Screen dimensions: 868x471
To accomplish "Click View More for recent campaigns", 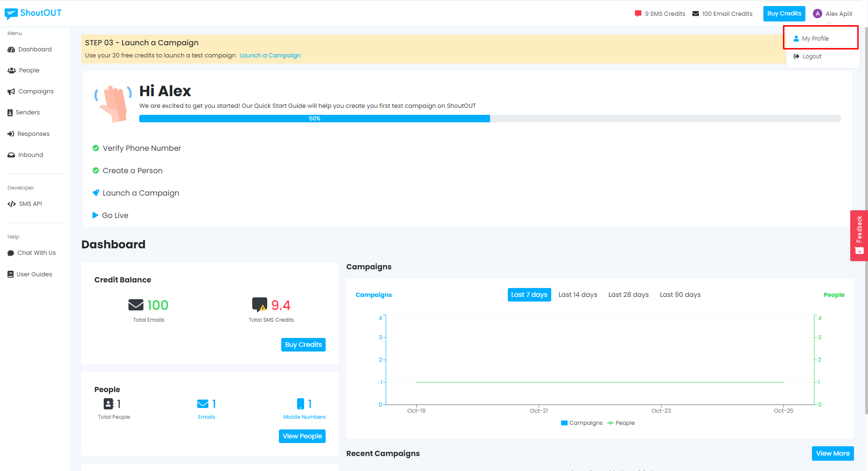I will click(x=832, y=453).
